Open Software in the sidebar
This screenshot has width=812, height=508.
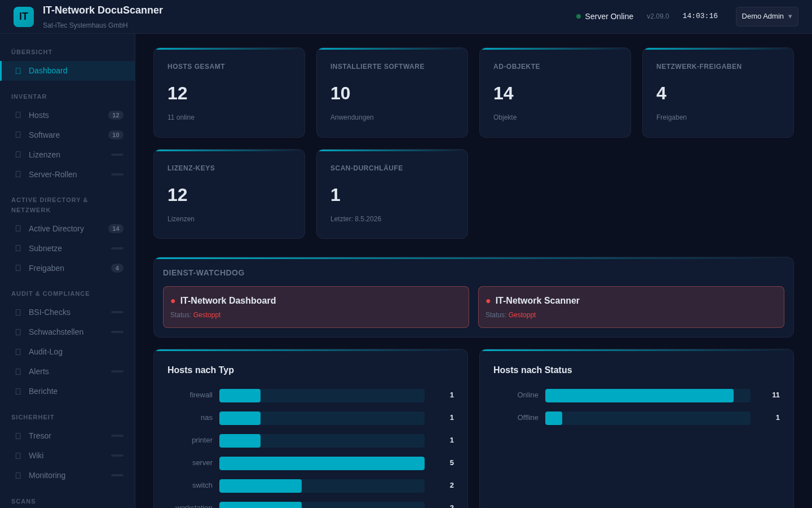pyautogui.click(x=68, y=135)
